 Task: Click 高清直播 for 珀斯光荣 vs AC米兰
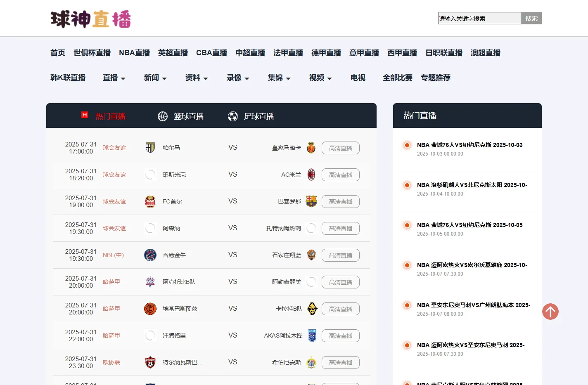coord(341,175)
